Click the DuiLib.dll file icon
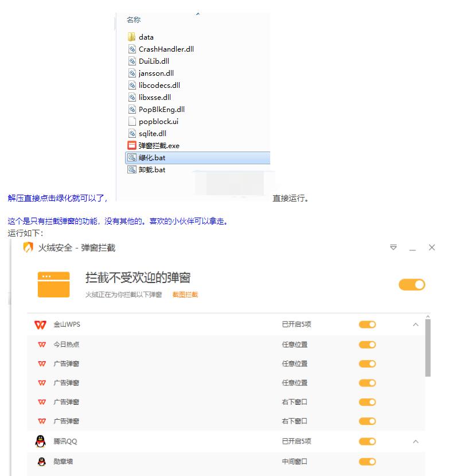 click(x=132, y=61)
